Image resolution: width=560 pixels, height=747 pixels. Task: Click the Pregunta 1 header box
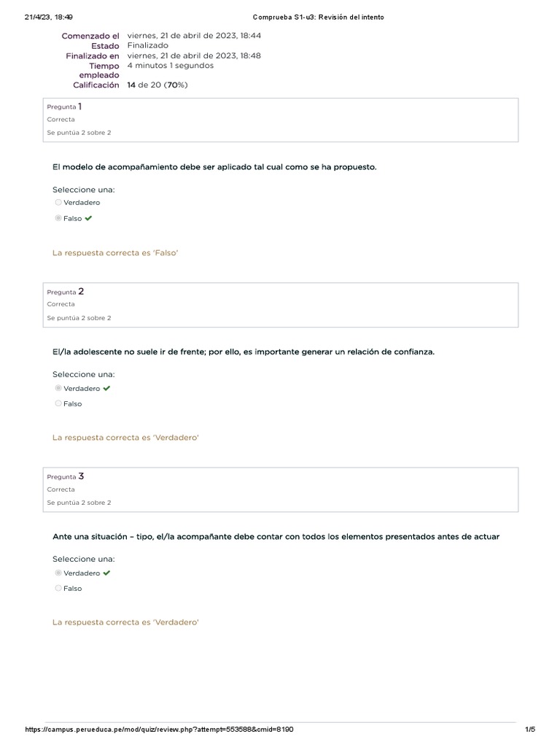pyautogui.click(x=281, y=120)
